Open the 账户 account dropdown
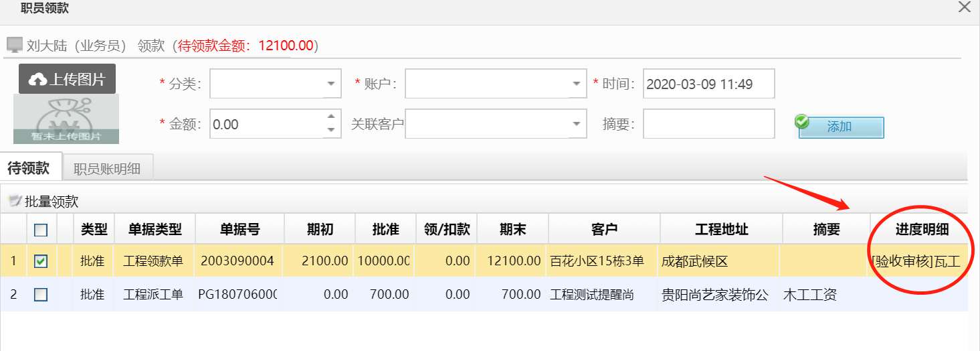This screenshot has height=351, width=980. (577, 84)
